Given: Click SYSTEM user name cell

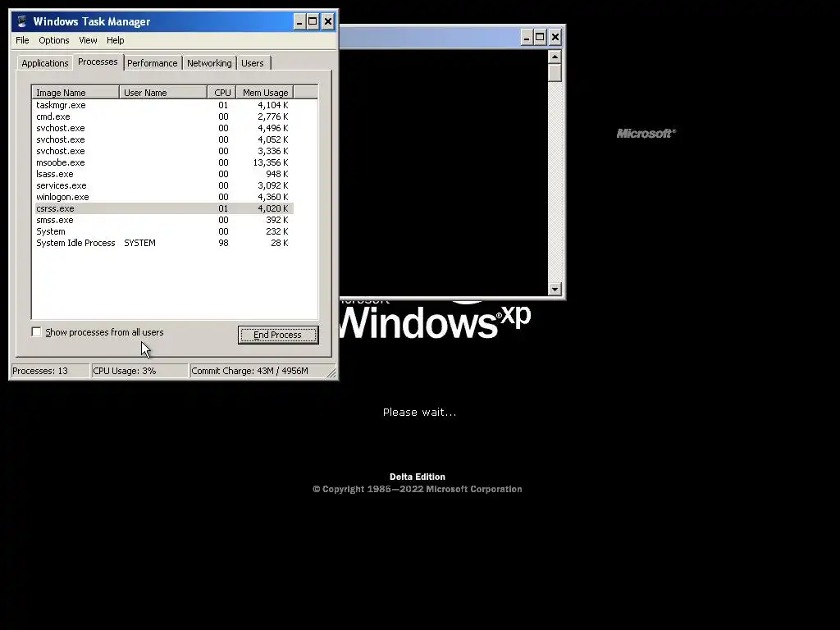Looking at the screenshot, I should 139,243.
